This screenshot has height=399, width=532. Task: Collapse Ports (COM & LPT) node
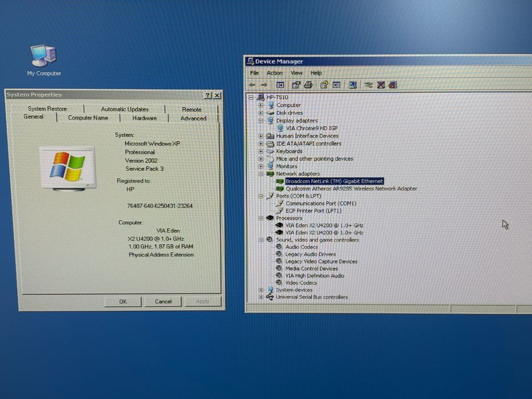click(261, 196)
